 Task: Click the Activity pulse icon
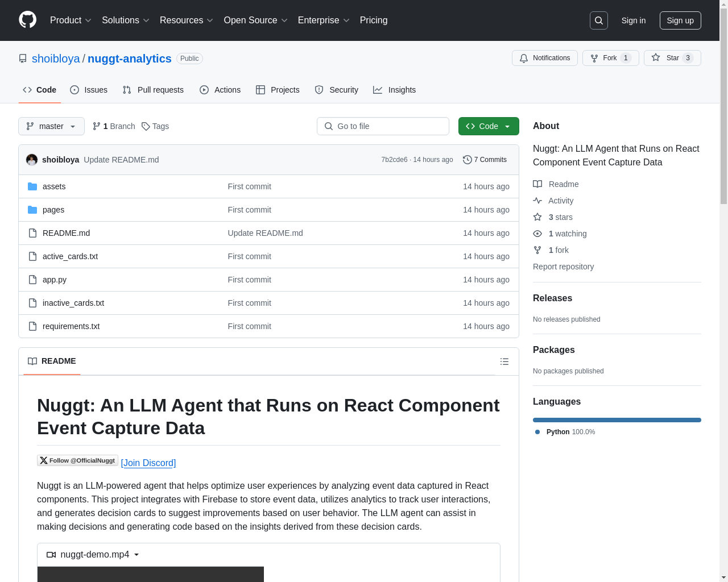tap(537, 201)
